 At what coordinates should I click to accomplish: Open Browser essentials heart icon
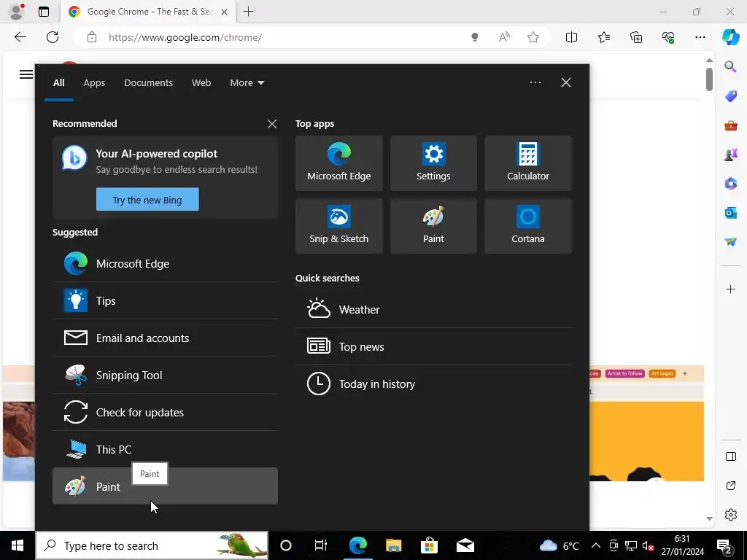[x=668, y=37]
